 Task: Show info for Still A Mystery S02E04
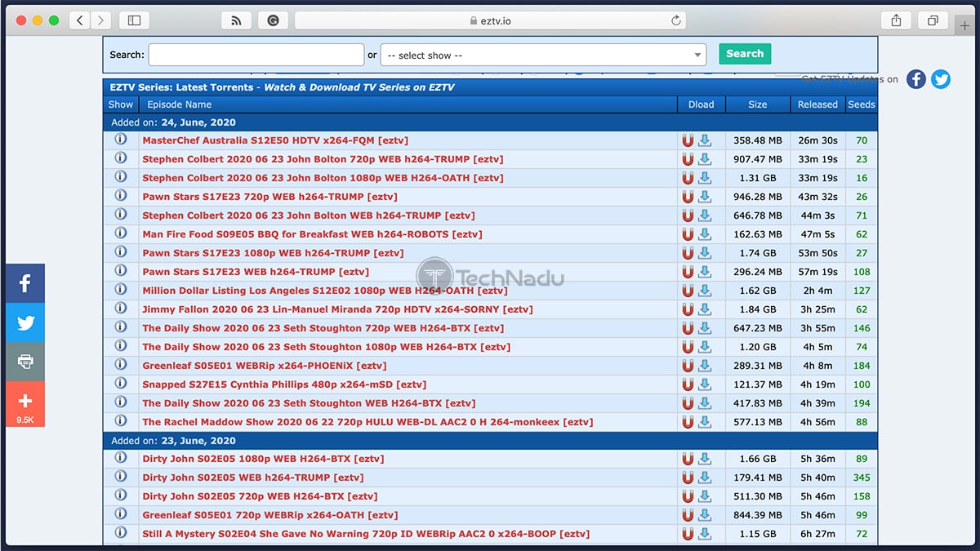click(x=121, y=533)
